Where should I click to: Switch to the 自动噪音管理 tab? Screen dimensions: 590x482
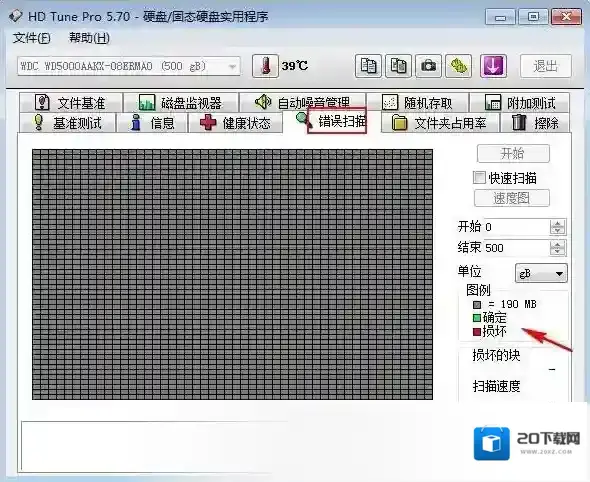303,102
